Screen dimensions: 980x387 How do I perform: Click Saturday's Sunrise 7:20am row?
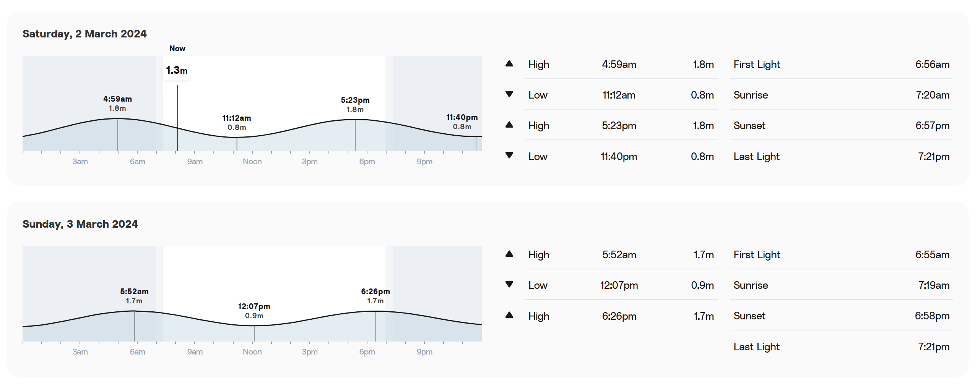point(841,95)
